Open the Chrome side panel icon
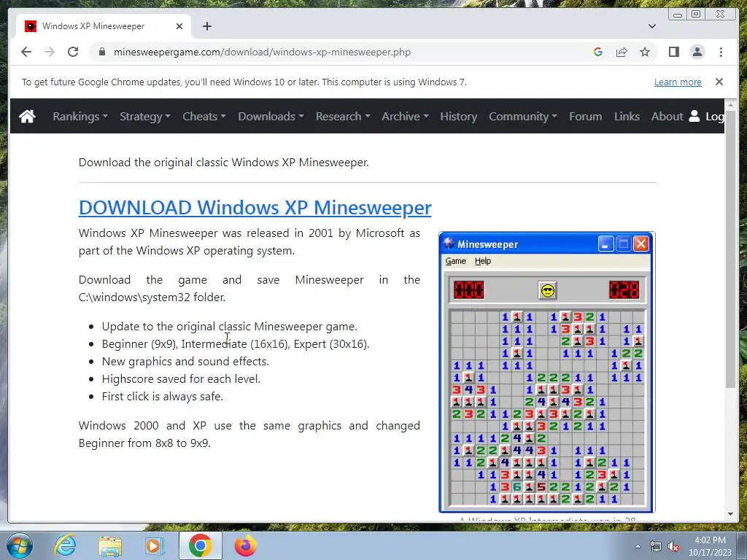The image size is (747, 560). 673,52
